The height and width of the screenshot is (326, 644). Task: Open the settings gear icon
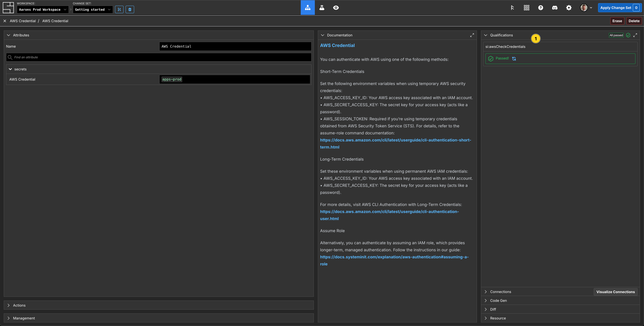click(569, 7)
